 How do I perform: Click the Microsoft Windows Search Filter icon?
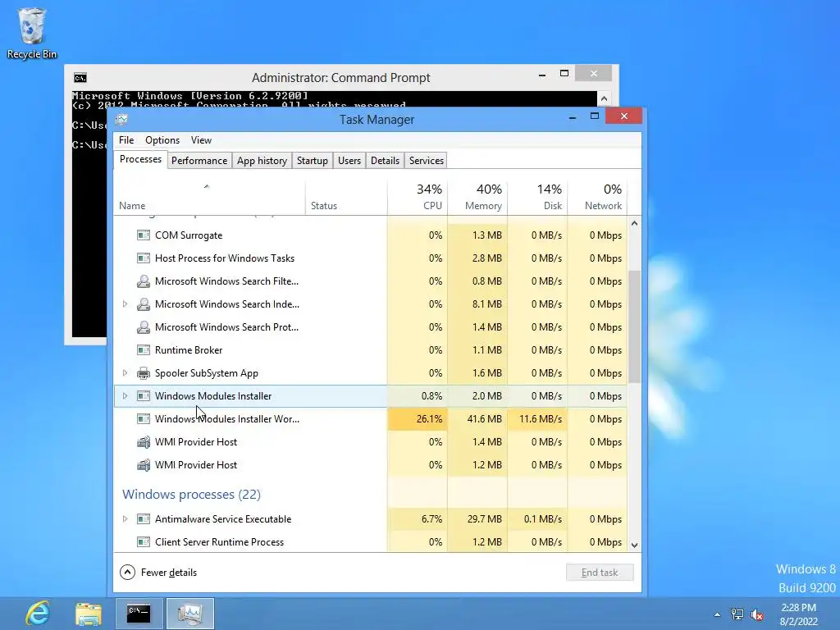[x=143, y=281]
